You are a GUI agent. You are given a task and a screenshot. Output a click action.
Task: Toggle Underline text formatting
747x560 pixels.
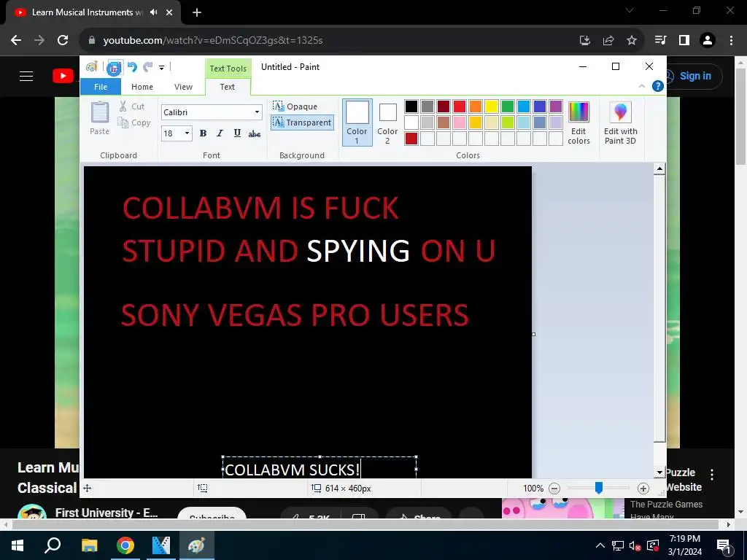pyautogui.click(x=237, y=133)
